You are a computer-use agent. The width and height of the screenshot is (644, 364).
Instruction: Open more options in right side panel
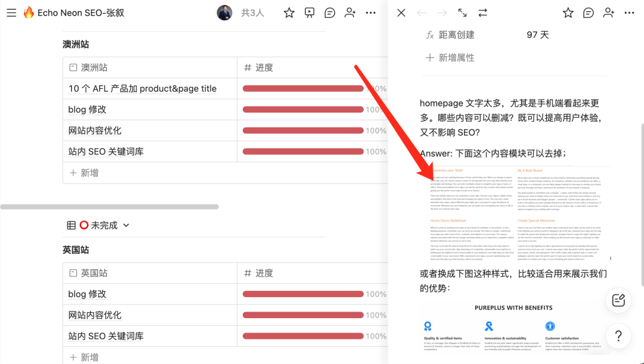coord(629,13)
